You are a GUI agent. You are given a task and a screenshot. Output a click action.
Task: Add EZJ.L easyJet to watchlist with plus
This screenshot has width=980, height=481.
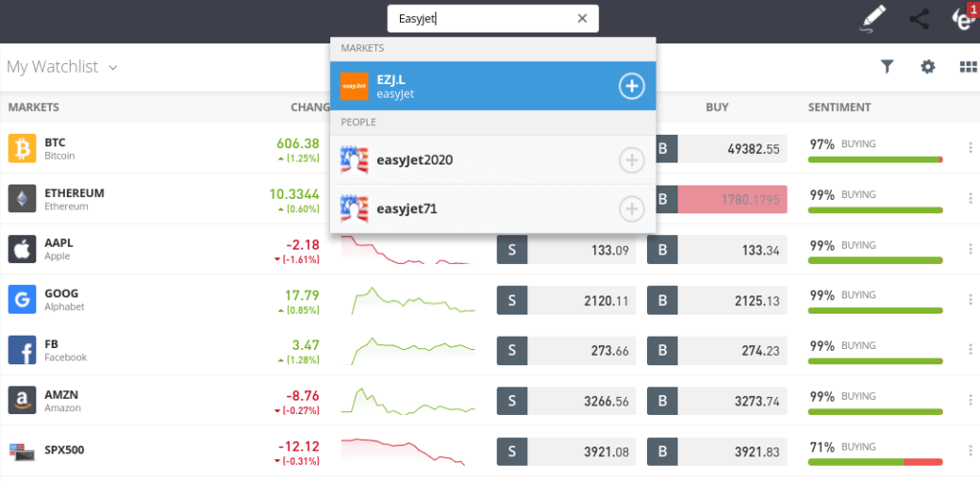[632, 86]
